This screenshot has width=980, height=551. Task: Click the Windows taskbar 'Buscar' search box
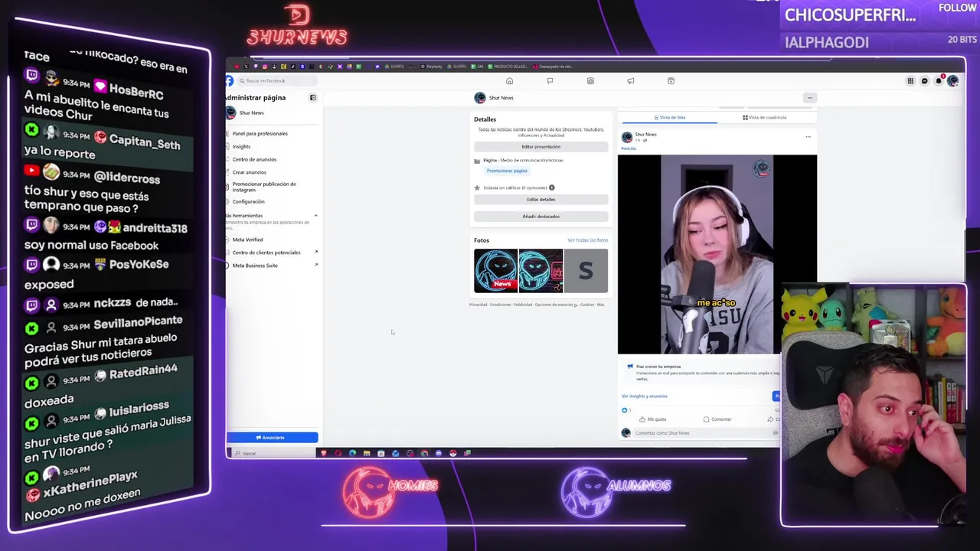[272, 453]
